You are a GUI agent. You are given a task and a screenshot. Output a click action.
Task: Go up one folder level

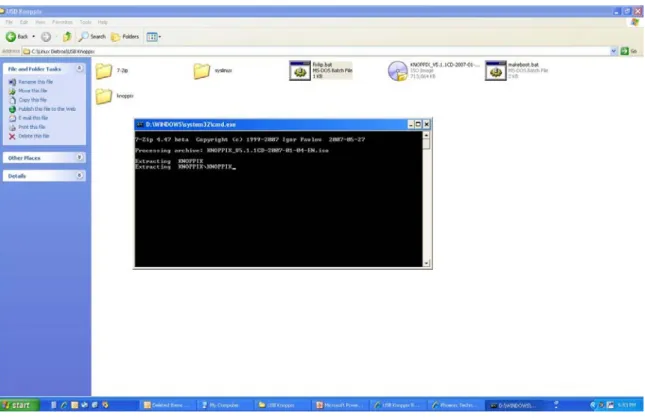coord(67,37)
